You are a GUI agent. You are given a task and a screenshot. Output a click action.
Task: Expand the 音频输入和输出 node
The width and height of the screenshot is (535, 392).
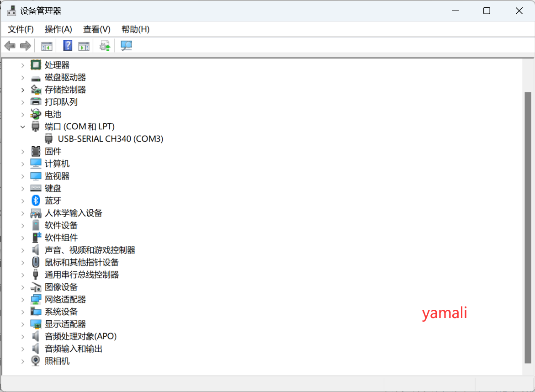pos(22,349)
